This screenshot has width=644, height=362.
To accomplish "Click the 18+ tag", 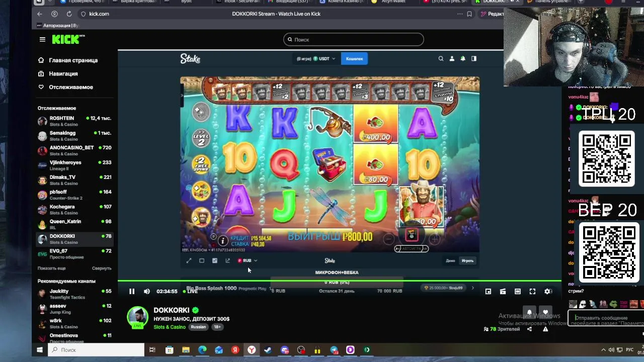I will pos(217,327).
